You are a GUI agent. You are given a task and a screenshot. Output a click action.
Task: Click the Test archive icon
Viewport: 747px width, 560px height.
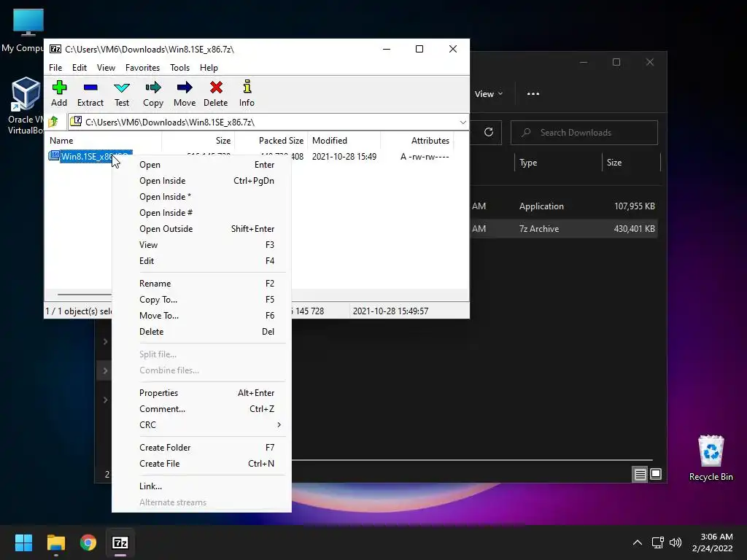pyautogui.click(x=122, y=93)
